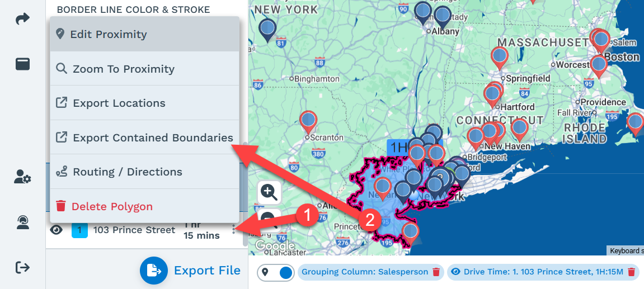Open the user settings icon in sidebar
Viewport: 644px width, 289px height.
(22, 177)
